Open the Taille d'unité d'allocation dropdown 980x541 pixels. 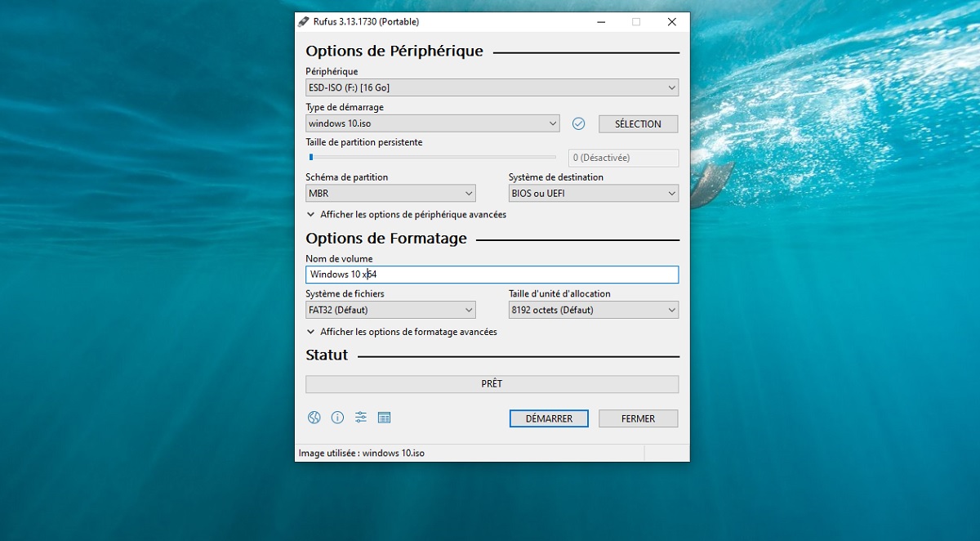pyautogui.click(x=593, y=310)
